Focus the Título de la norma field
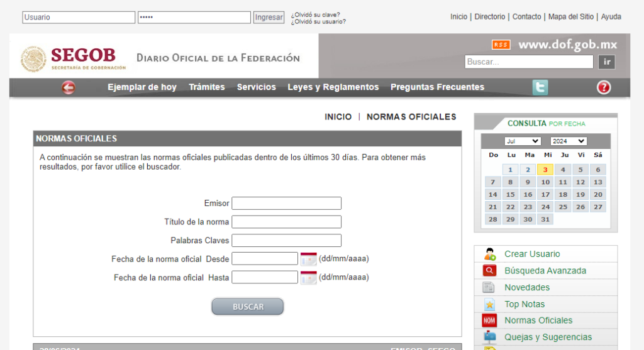The height and width of the screenshot is (350, 644). click(286, 222)
